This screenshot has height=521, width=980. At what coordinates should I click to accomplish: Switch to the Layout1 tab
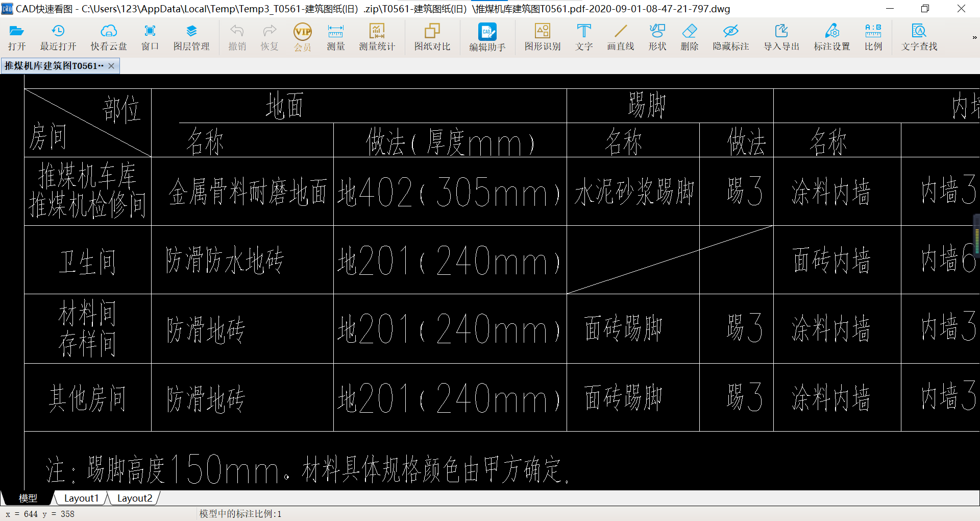[82, 498]
